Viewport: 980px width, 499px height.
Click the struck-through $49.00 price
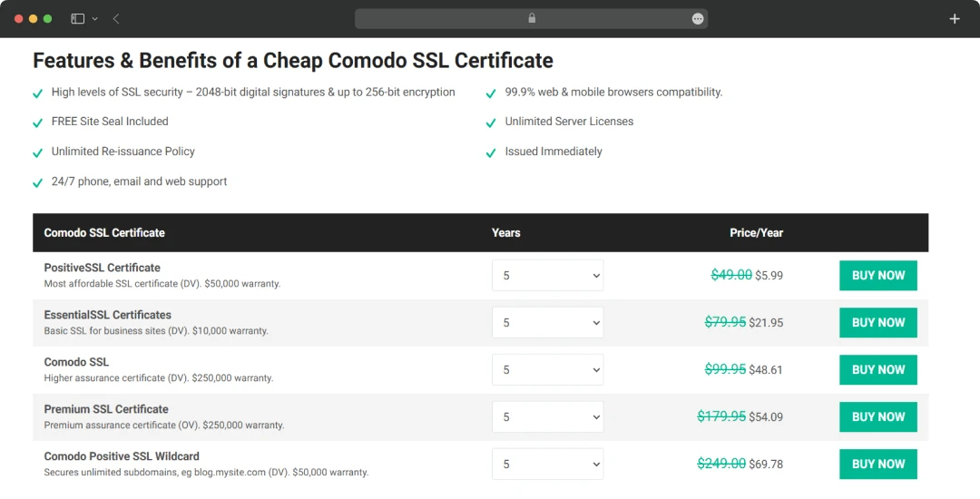click(x=731, y=275)
